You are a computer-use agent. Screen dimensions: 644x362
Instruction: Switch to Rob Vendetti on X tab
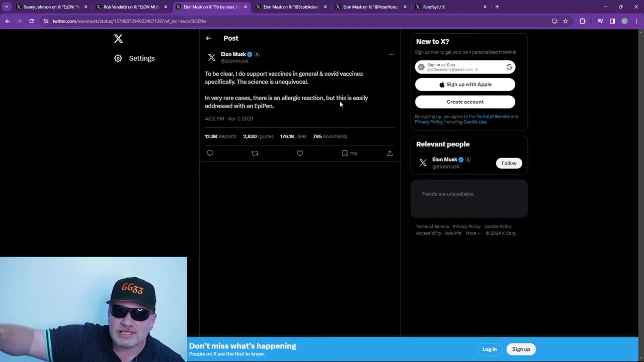(131, 7)
